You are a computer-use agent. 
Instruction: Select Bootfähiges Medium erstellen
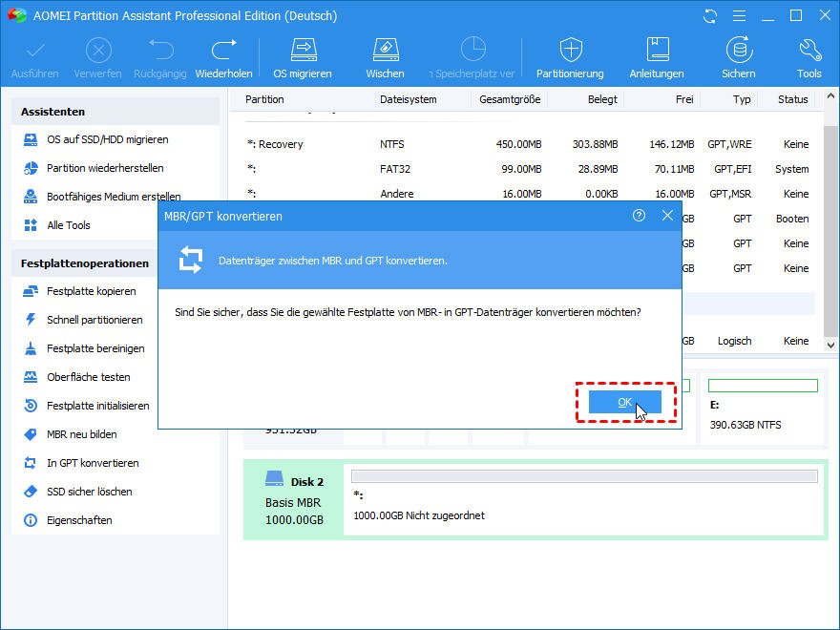pyautogui.click(x=115, y=196)
